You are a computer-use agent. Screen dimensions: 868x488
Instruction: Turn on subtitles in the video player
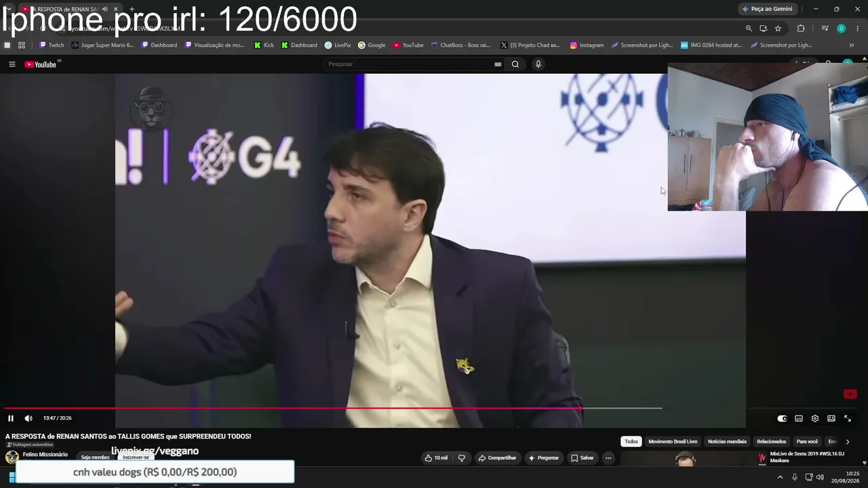(799, 418)
